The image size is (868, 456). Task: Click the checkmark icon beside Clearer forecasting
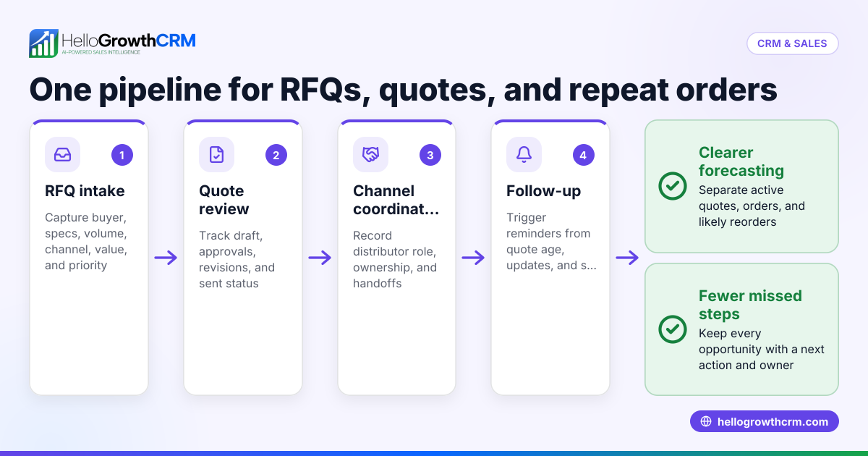[673, 186]
